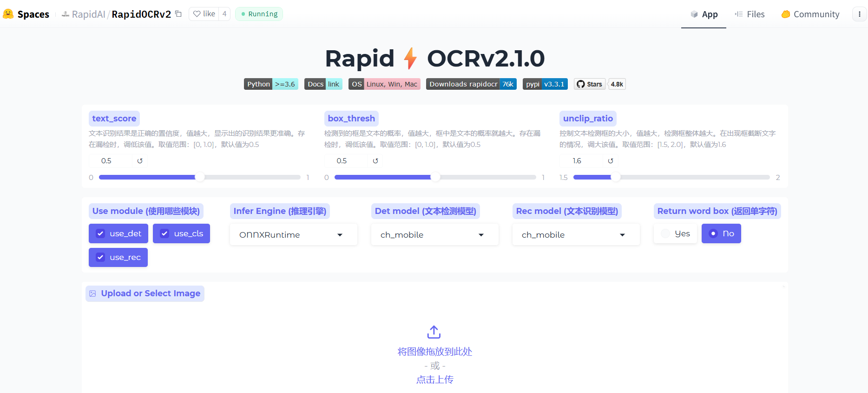Image resolution: width=868 pixels, height=393 pixels.
Task: Open the Det model ch_mobile dropdown
Action: click(435, 235)
